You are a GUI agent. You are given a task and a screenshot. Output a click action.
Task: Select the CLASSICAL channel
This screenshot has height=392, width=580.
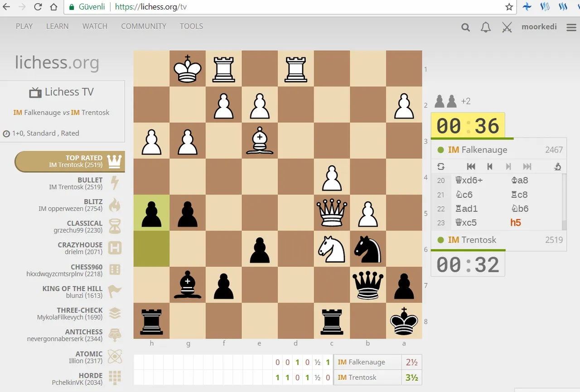coord(70,226)
